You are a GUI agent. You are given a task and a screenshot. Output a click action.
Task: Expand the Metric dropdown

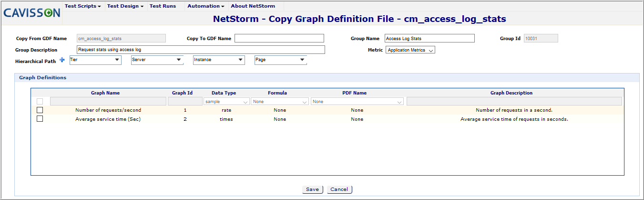pyautogui.click(x=410, y=50)
